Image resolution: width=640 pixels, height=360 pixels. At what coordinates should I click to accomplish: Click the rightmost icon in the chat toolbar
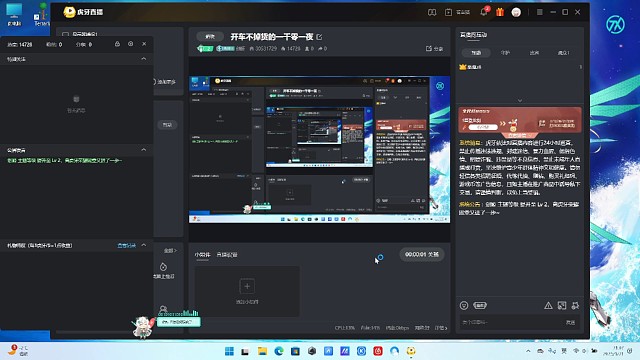coord(576,305)
